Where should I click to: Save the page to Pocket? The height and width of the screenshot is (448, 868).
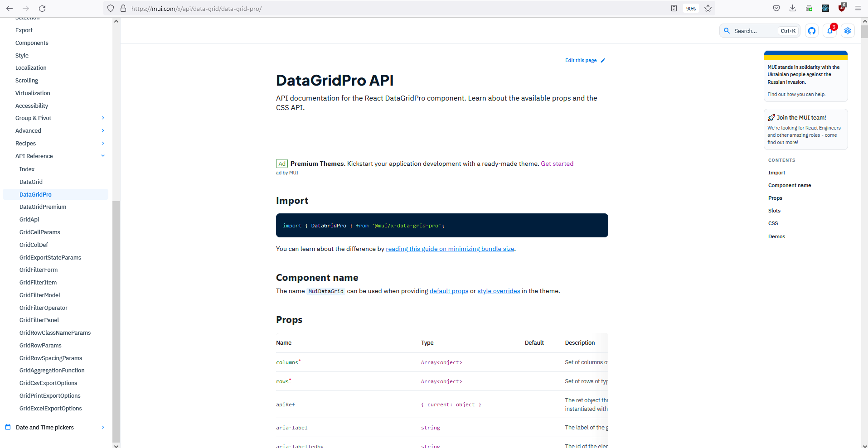coord(776,8)
